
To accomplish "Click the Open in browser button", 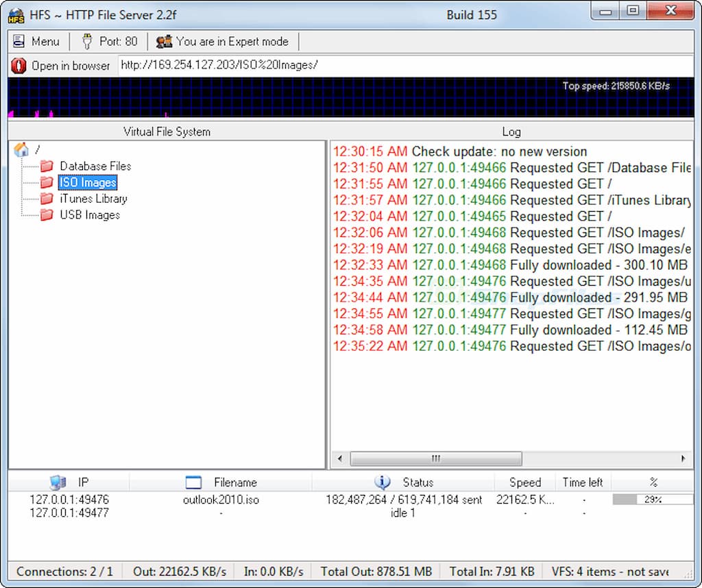I will point(61,66).
